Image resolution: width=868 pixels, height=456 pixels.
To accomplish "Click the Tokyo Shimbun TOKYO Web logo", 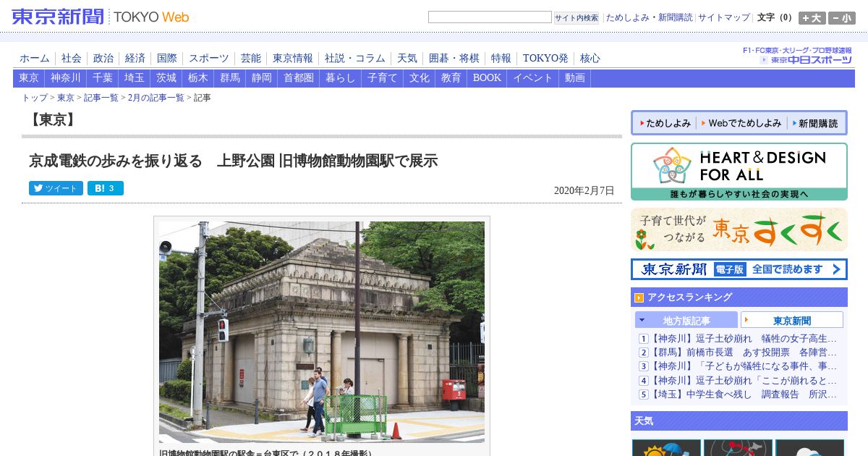I will (x=101, y=17).
